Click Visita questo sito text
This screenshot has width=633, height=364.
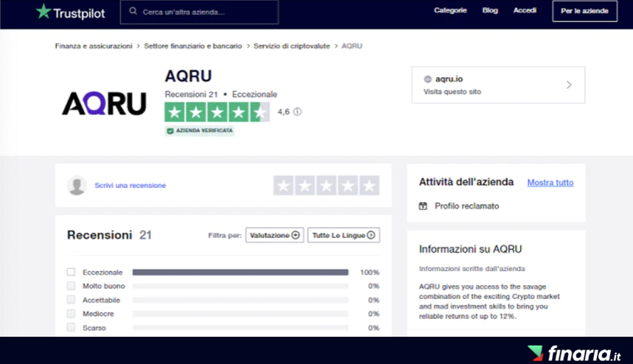452,91
